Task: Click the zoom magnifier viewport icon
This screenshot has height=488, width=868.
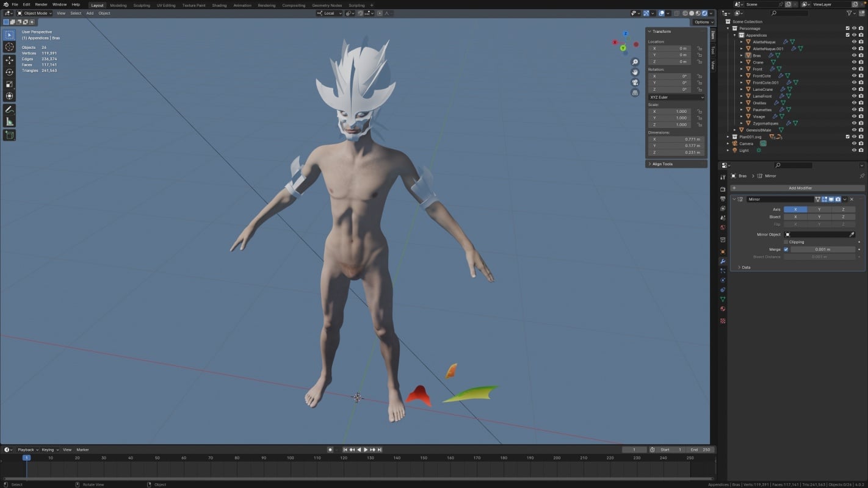Action: click(635, 62)
